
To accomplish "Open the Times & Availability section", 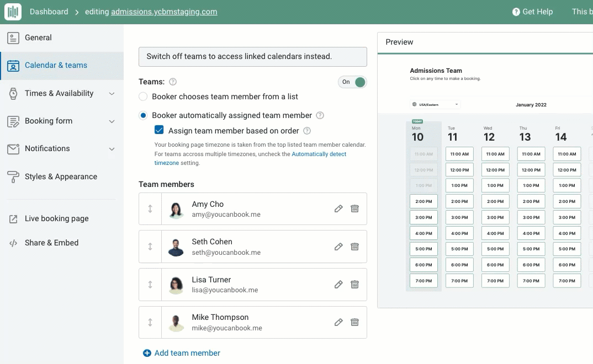I will pyautogui.click(x=62, y=93).
